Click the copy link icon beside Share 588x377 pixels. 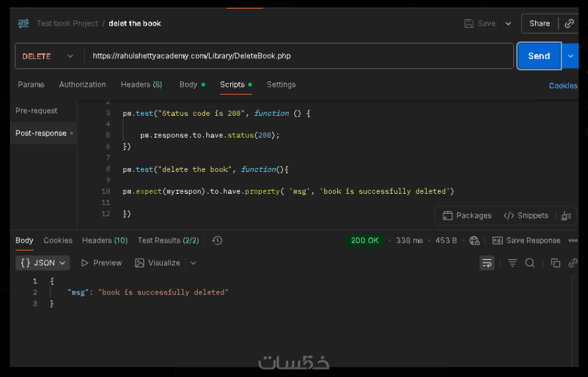pyautogui.click(x=569, y=23)
